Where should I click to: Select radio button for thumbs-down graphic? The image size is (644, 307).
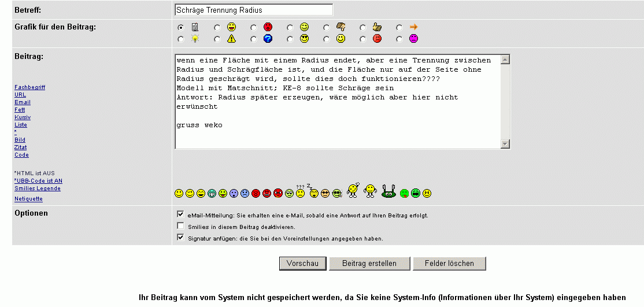(x=326, y=28)
